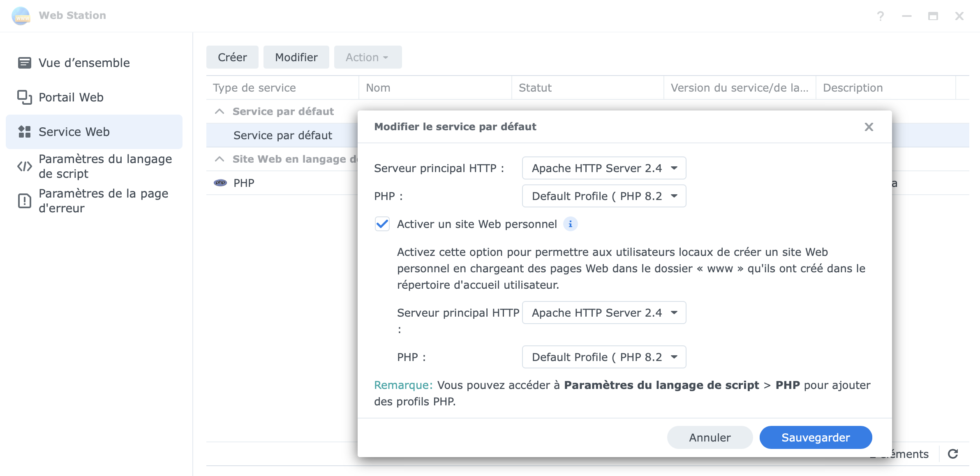The image size is (980, 476).
Task: Click the Sauvegarder button
Action: (x=815, y=437)
